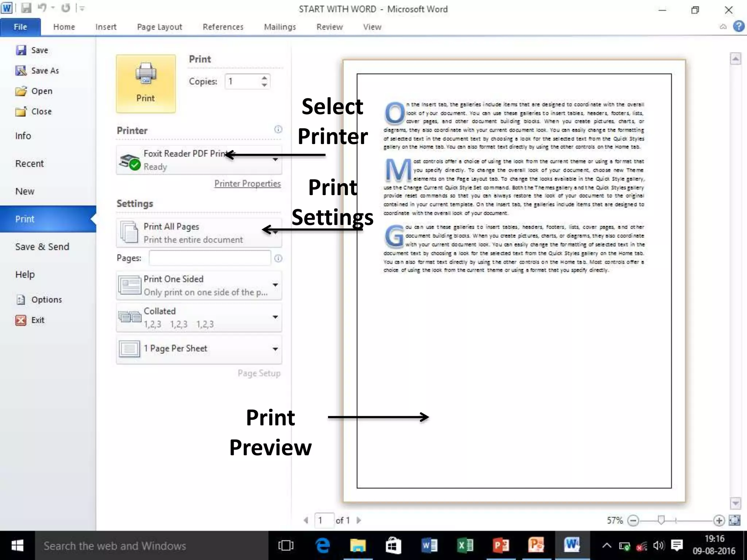
Task: Select New in Backstage menu
Action: (25, 191)
